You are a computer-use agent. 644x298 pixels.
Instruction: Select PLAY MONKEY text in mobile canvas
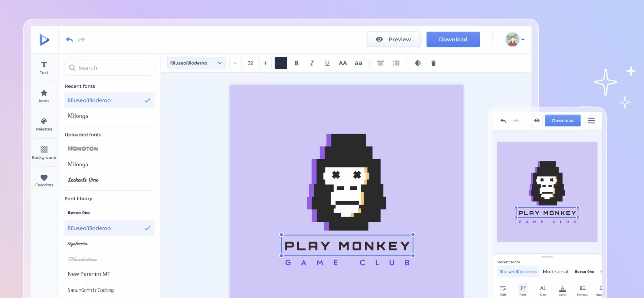click(x=547, y=213)
